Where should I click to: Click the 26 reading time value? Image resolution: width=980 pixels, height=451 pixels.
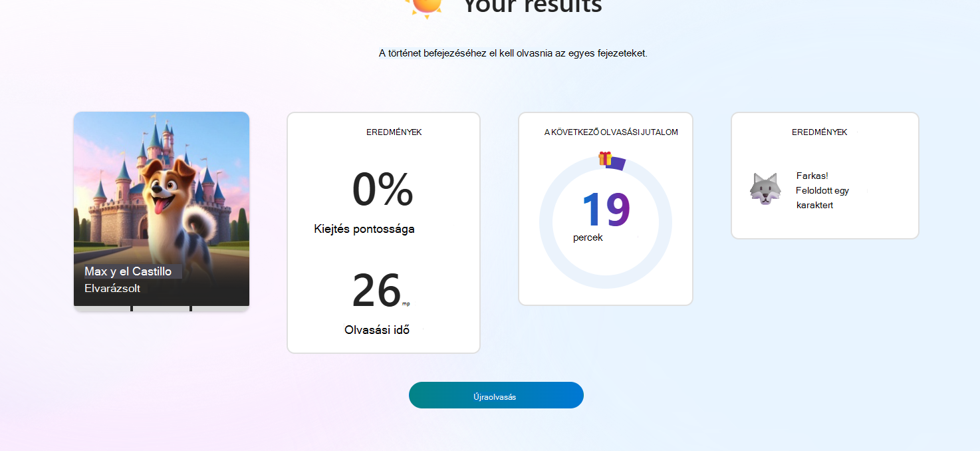pyautogui.click(x=376, y=291)
